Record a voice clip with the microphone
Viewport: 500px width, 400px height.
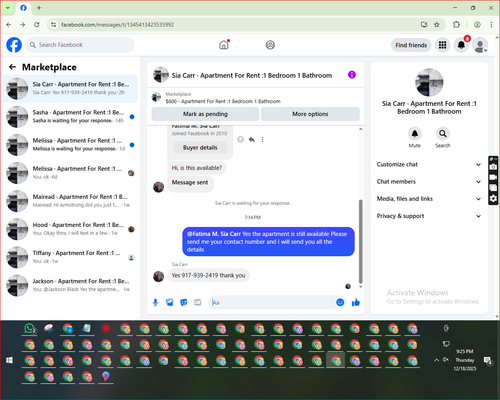[x=155, y=302]
